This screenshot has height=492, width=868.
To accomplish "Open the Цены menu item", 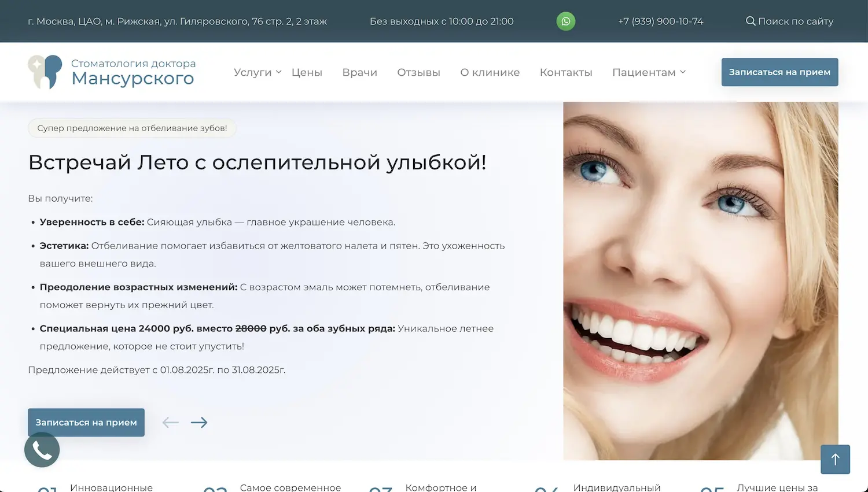I will click(307, 72).
